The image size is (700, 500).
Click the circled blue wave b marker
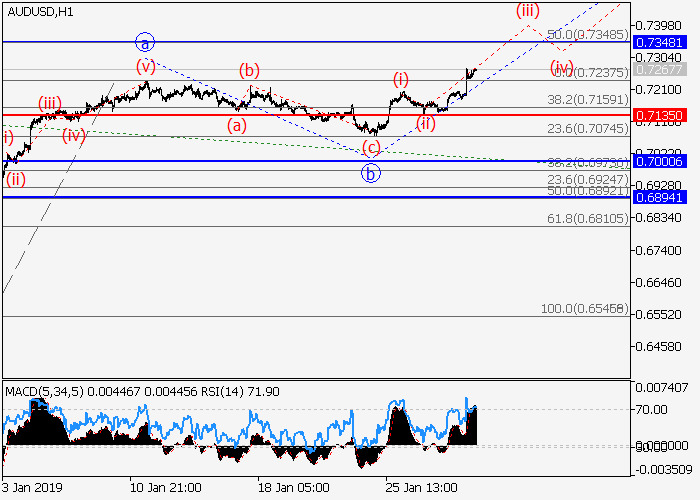[x=371, y=172]
